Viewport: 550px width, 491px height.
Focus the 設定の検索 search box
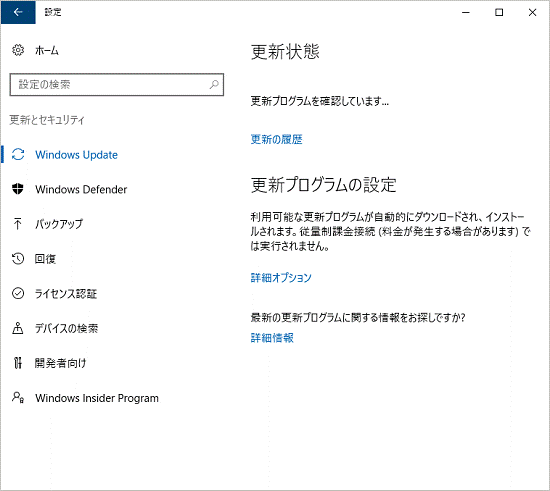116,85
